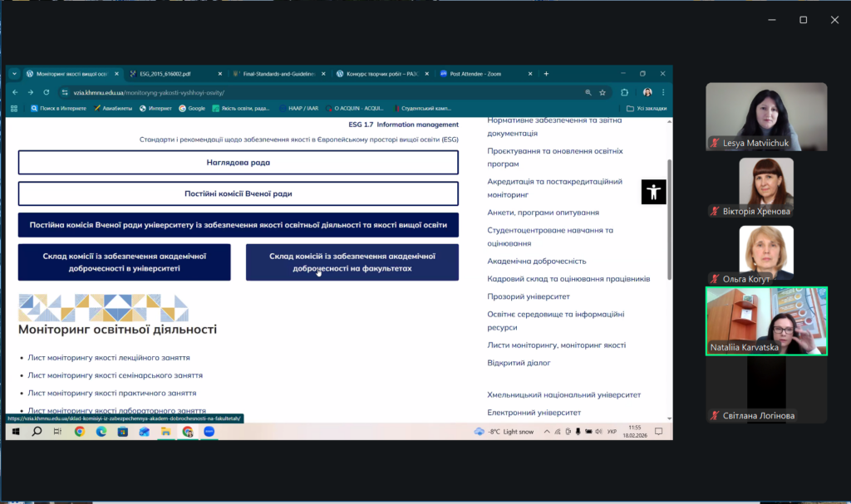This screenshot has height=504, width=851.
Task: Open Академічна доброчесність sidebar link
Action: [536, 261]
